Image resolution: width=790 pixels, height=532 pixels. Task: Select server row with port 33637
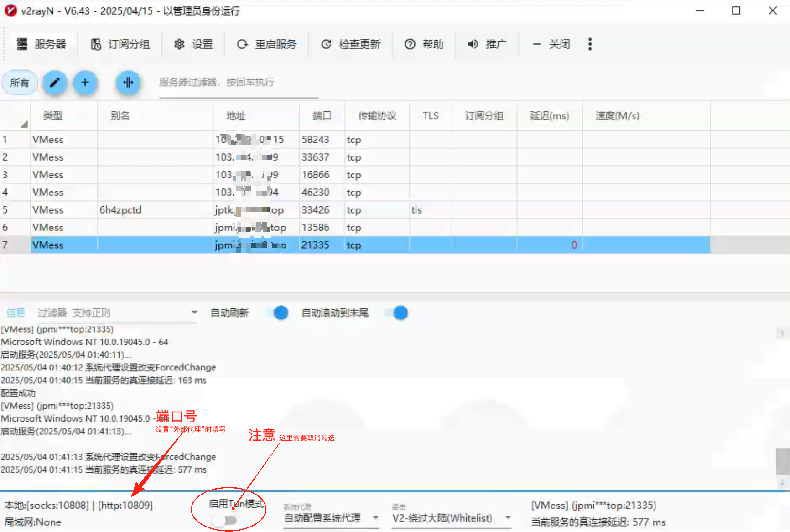pyautogui.click(x=355, y=157)
